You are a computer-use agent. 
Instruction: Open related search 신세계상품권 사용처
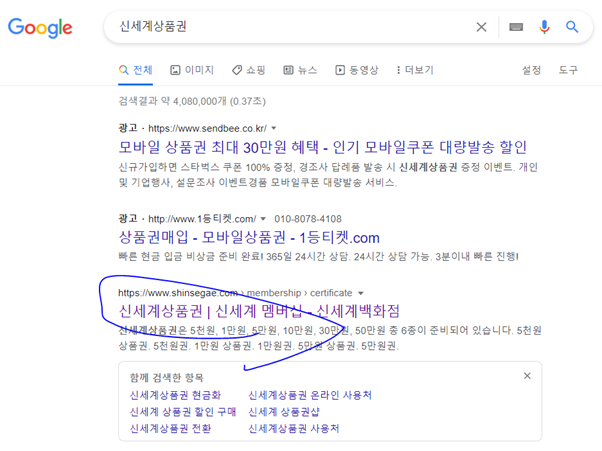294,428
